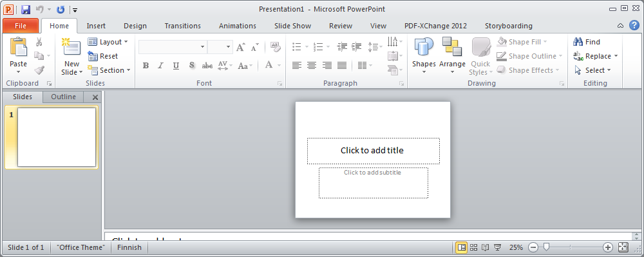Click the zoom in plus button
The width and height of the screenshot is (644, 257).
pyautogui.click(x=608, y=247)
